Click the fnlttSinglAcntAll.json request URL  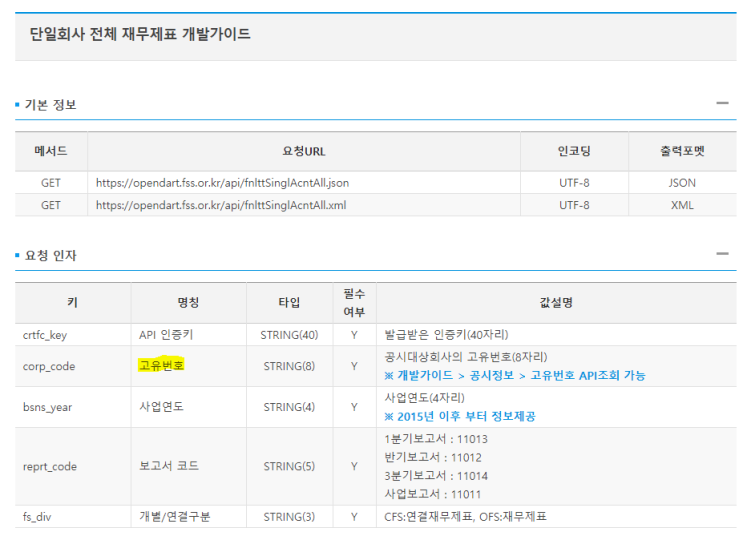click(x=222, y=183)
